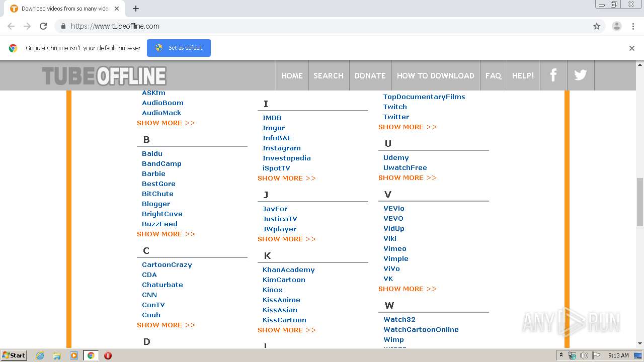Click the page vertical scrollbar thumb
Viewport: 644px width, 362px height.
coord(640,201)
